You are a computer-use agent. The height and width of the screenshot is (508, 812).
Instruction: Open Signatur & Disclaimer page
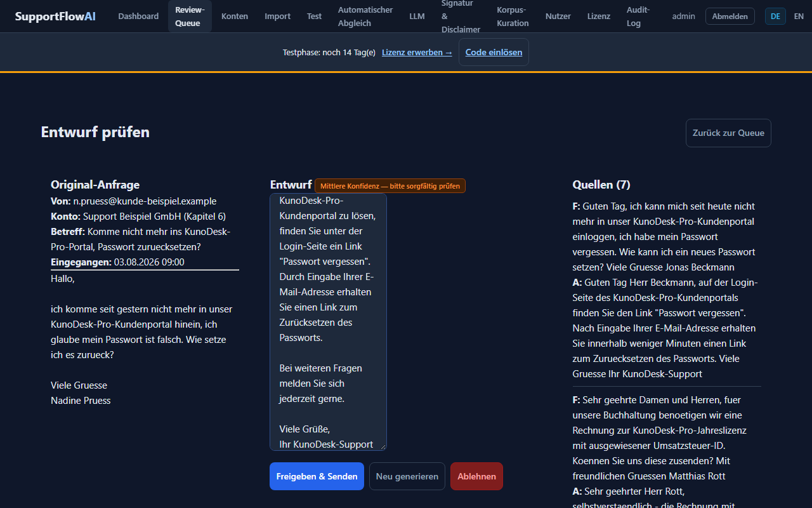[x=461, y=17]
